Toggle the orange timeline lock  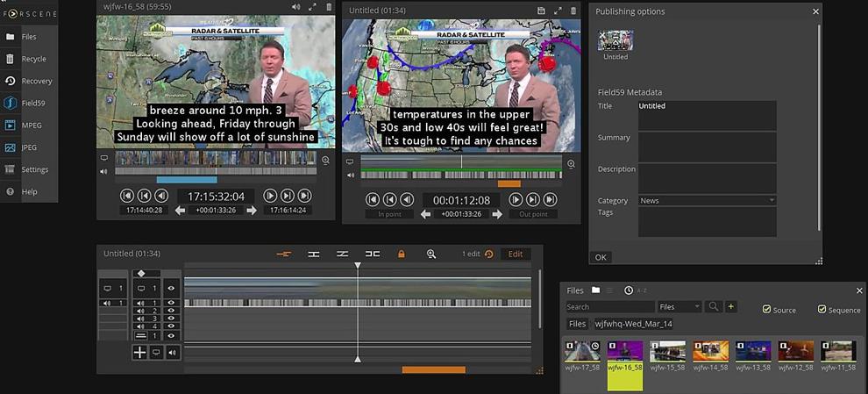tap(402, 254)
